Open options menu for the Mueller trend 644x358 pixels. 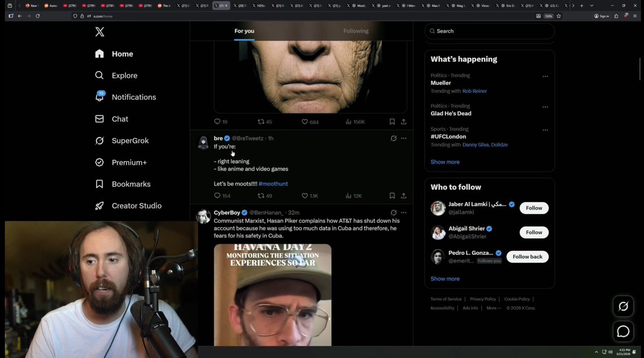pyautogui.click(x=545, y=76)
